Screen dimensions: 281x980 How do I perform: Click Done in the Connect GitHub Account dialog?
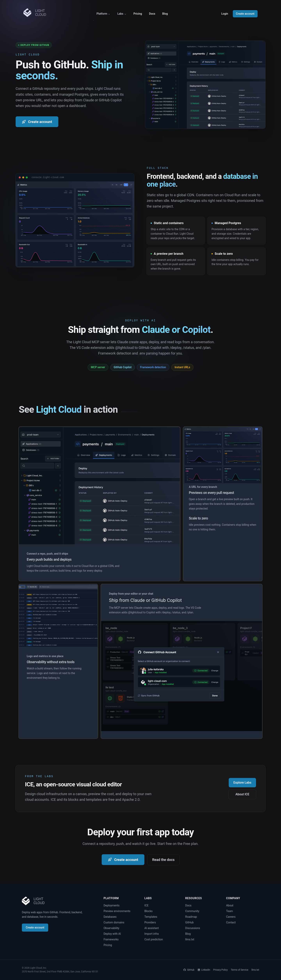pos(215,695)
